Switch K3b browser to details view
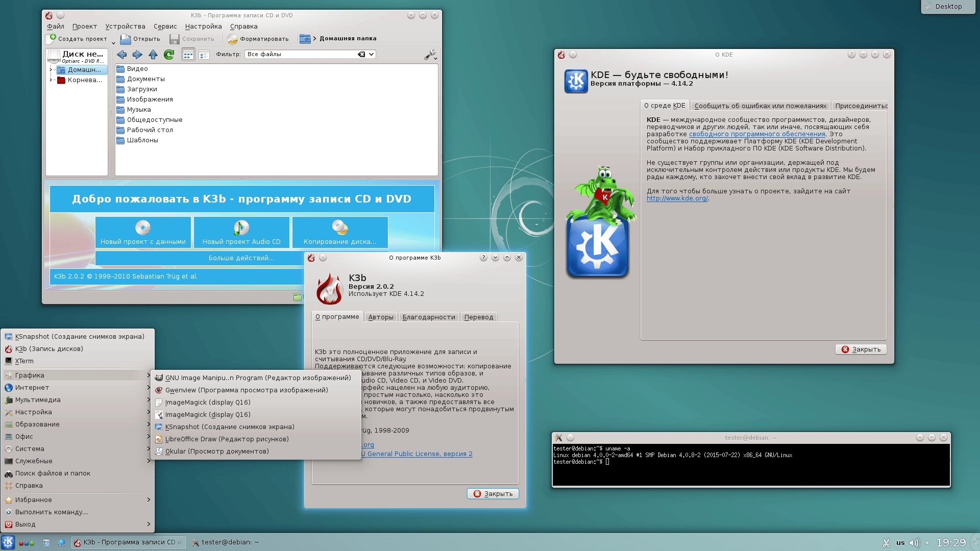Screen dimensions: 980x551 click(x=204, y=55)
